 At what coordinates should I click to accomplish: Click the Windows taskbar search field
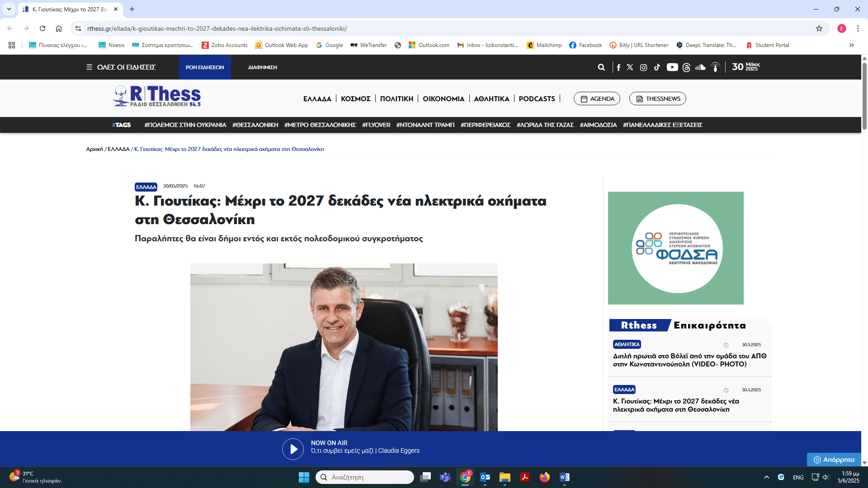pyautogui.click(x=365, y=477)
